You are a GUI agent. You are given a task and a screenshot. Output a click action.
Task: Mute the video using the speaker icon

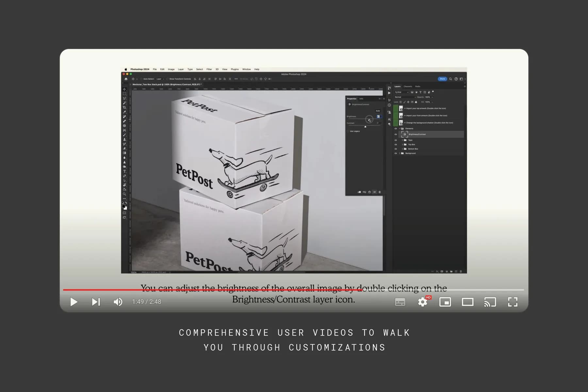pos(118,302)
